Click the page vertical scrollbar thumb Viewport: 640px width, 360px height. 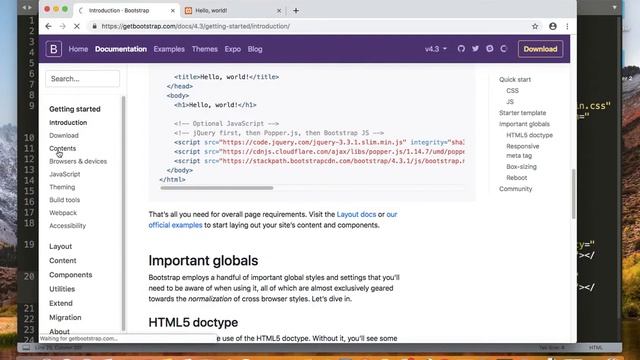[573, 194]
